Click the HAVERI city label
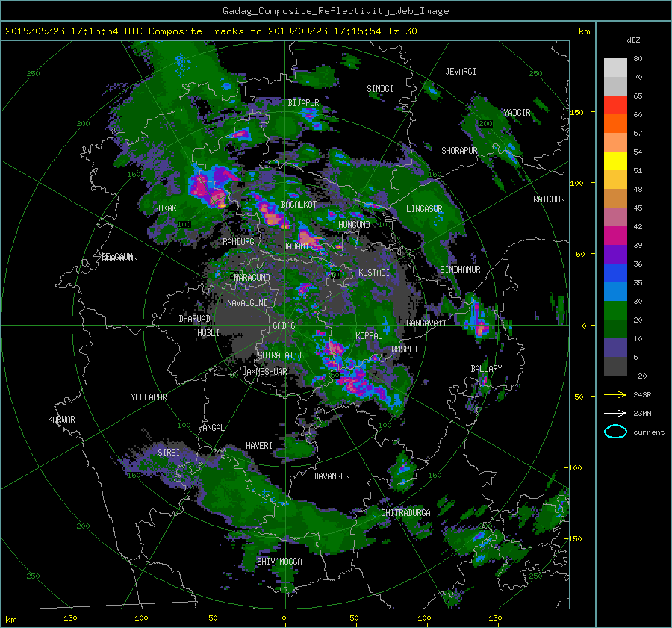This screenshot has height=628, width=672. pos(259,445)
